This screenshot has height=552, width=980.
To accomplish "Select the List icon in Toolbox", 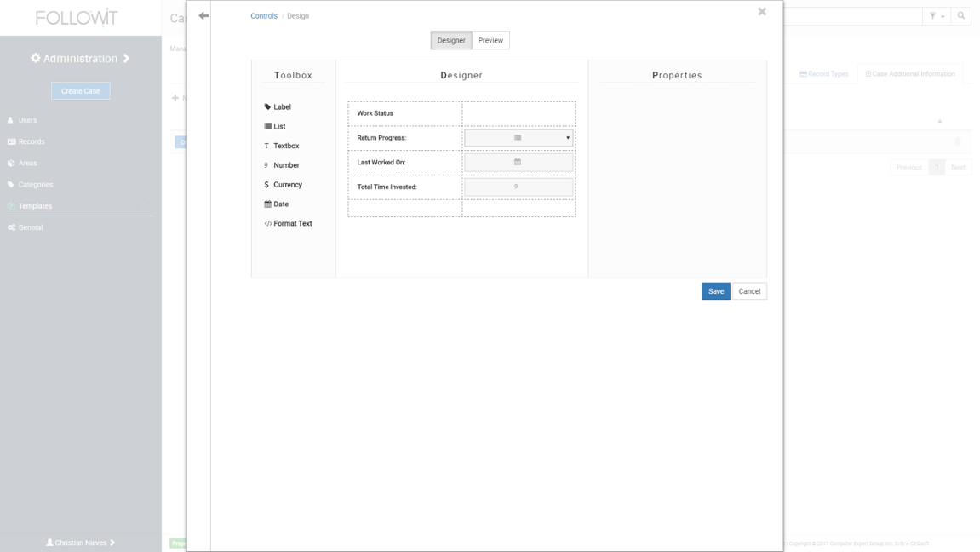I will pyautogui.click(x=267, y=126).
